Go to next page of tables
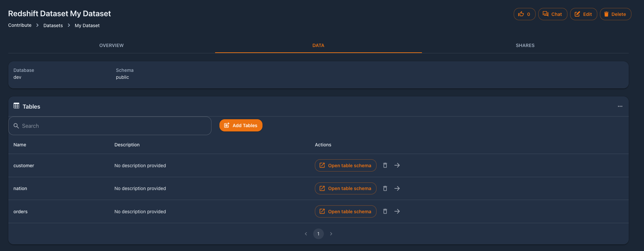The image size is (644, 251). click(x=331, y=234)
